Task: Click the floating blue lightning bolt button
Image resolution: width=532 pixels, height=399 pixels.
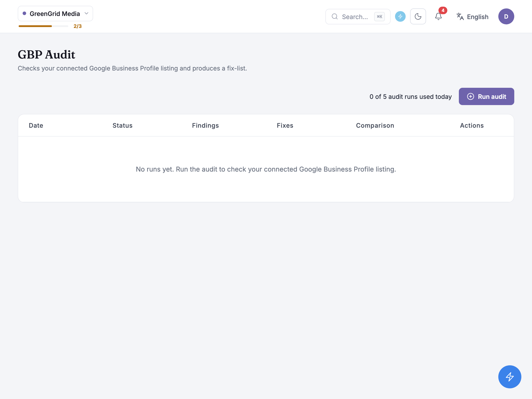Action: [510, 377]
